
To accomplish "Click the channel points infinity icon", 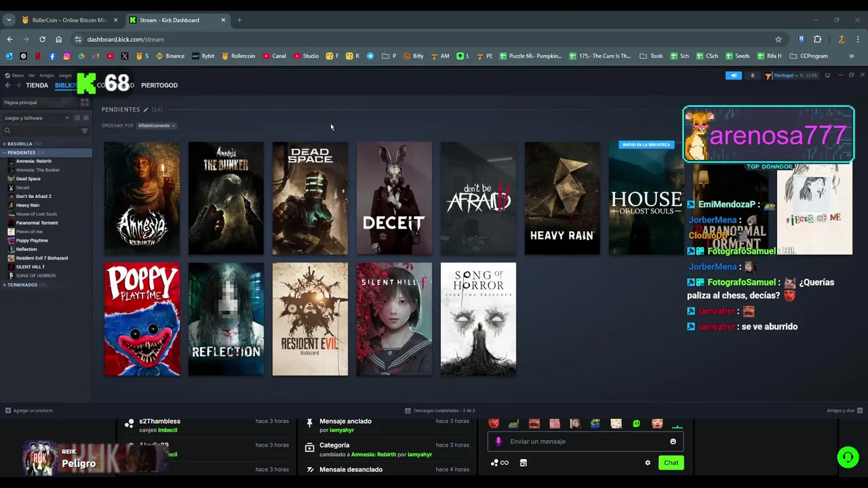I will [500, 463].
